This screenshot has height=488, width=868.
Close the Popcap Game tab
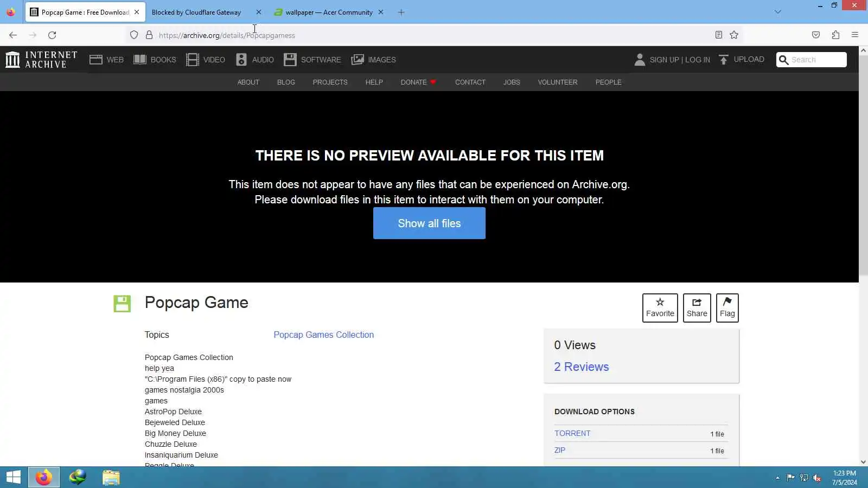137,12
